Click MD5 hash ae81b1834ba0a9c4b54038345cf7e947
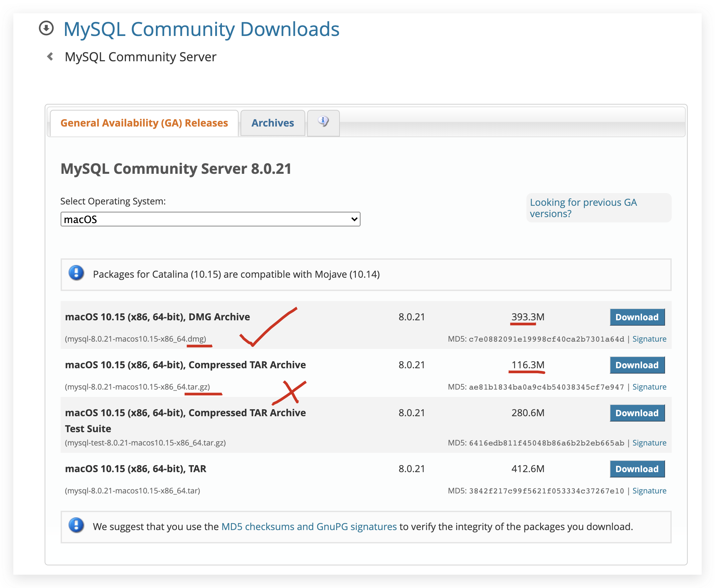Image resolution: width=715 pixels, height=588 pixels. tap(546, 388)
